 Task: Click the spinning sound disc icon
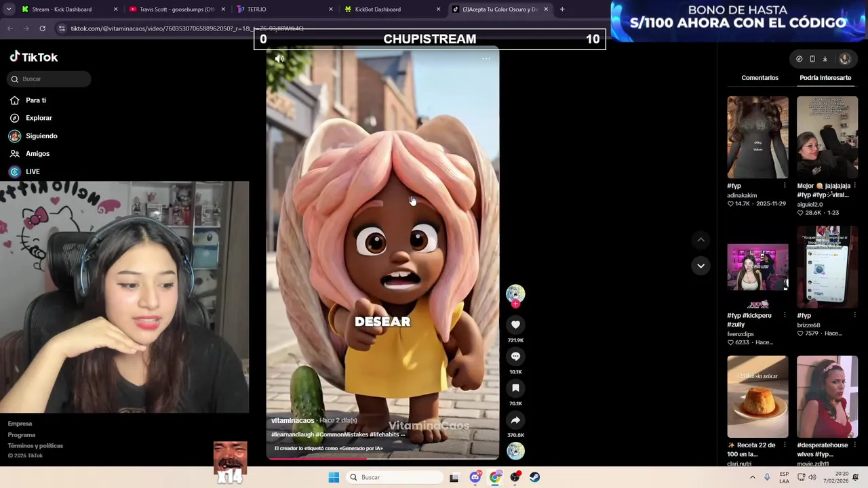[x=515, y=451]
